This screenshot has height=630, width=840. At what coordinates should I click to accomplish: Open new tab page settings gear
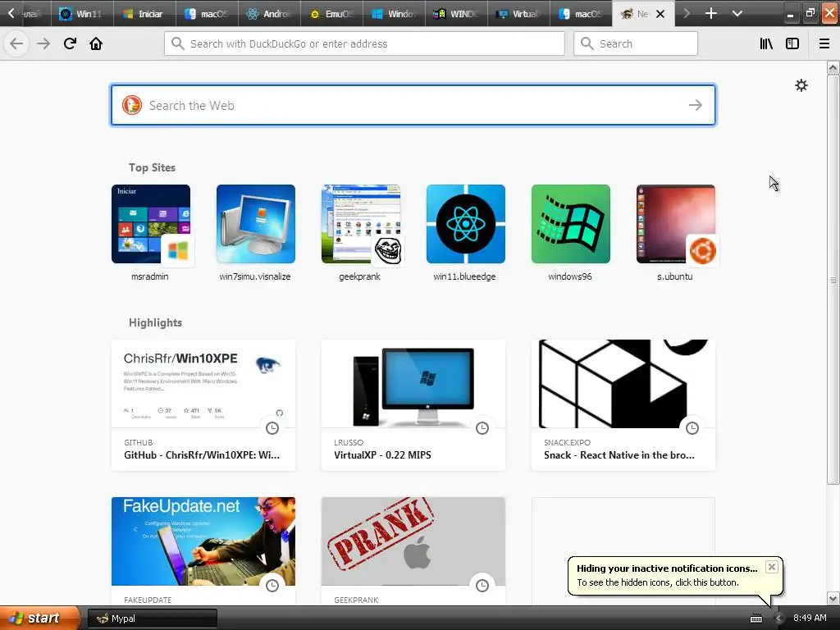pos(801,85)
